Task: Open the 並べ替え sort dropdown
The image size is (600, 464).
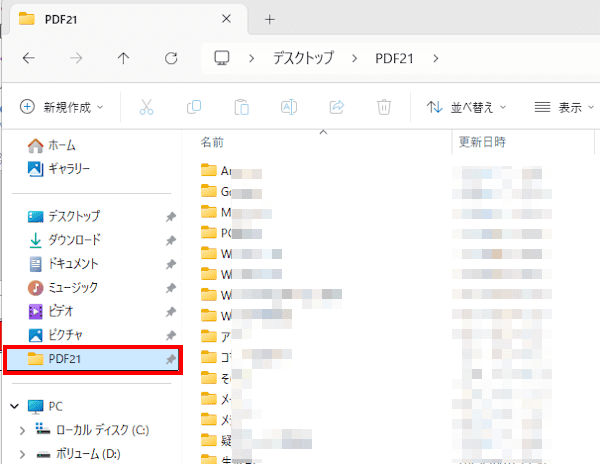Action: click(x=466, y=106)
